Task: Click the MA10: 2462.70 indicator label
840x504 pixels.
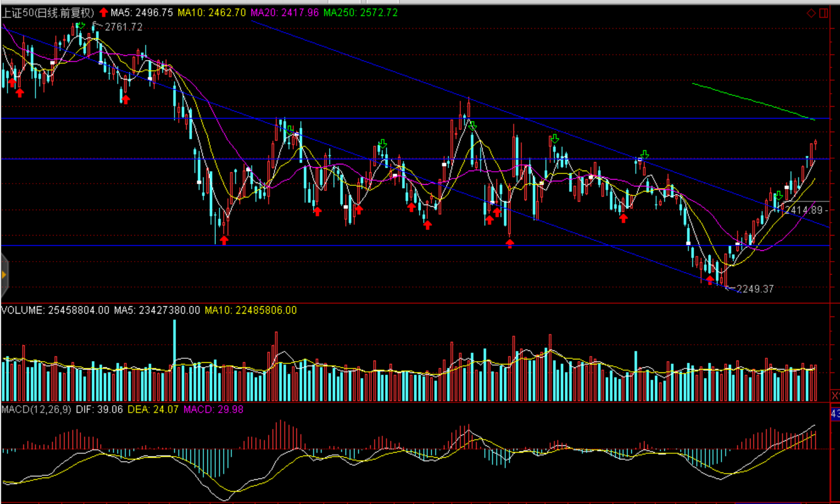Action: click(x=211, y=12)
